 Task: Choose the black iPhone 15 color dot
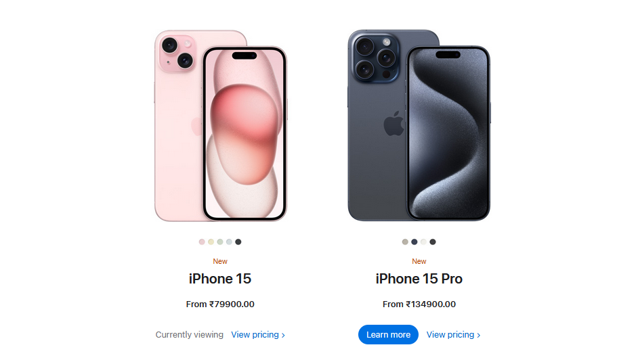tap(238, 242)
